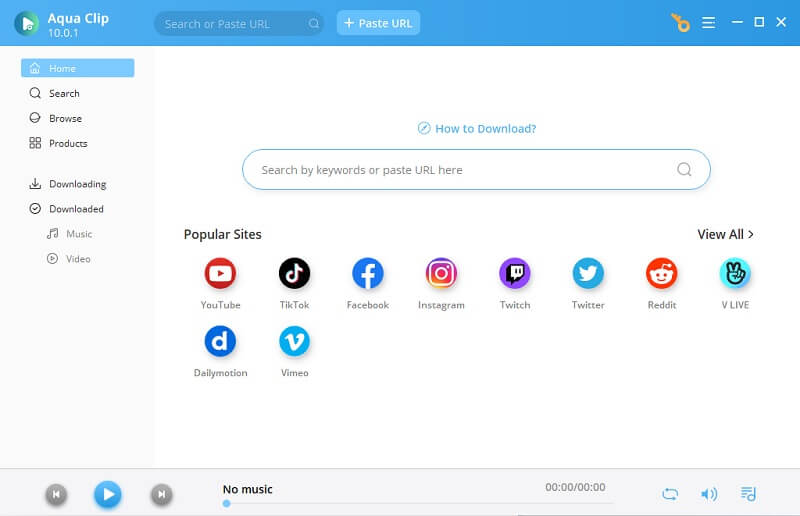Screen dimensions: 800x516
Task: Open the How to Download? link
Action: point(477,128)
